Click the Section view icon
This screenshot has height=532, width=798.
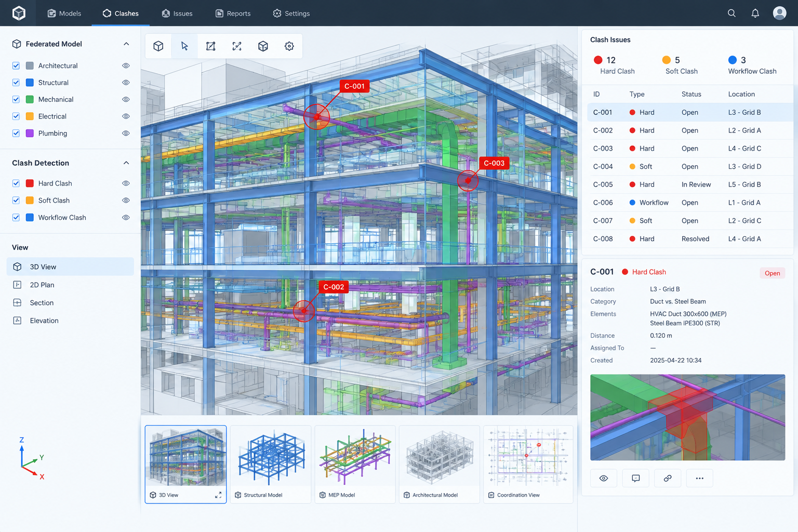point(17,302)
